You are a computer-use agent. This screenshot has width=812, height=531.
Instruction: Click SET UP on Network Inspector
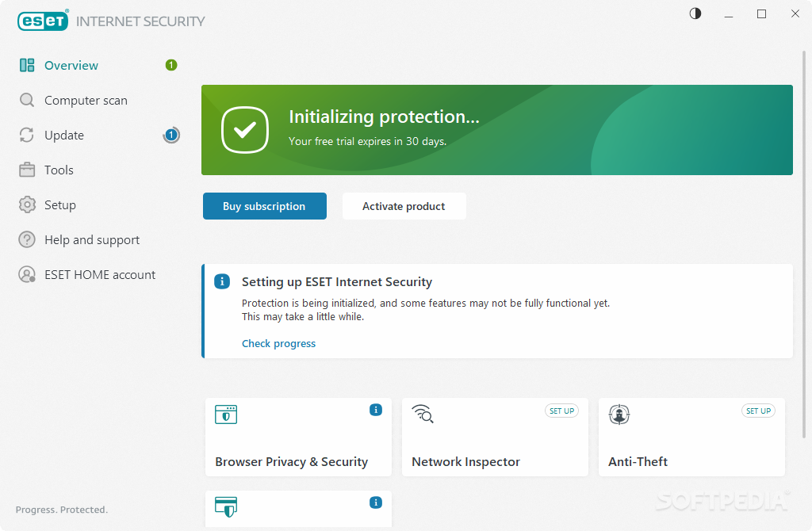click(561, 411)
